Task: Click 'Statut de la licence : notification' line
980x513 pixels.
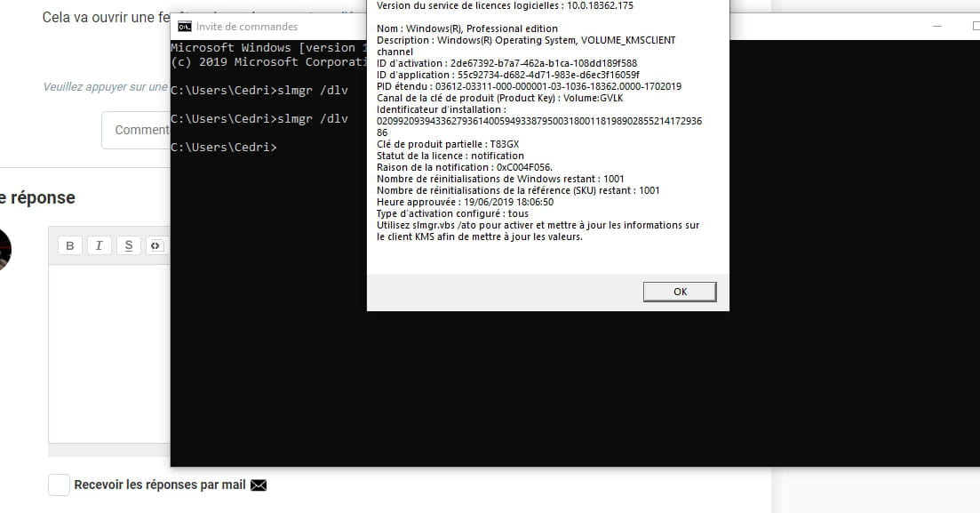Action: pyautogui.click(x=450, y=156)
